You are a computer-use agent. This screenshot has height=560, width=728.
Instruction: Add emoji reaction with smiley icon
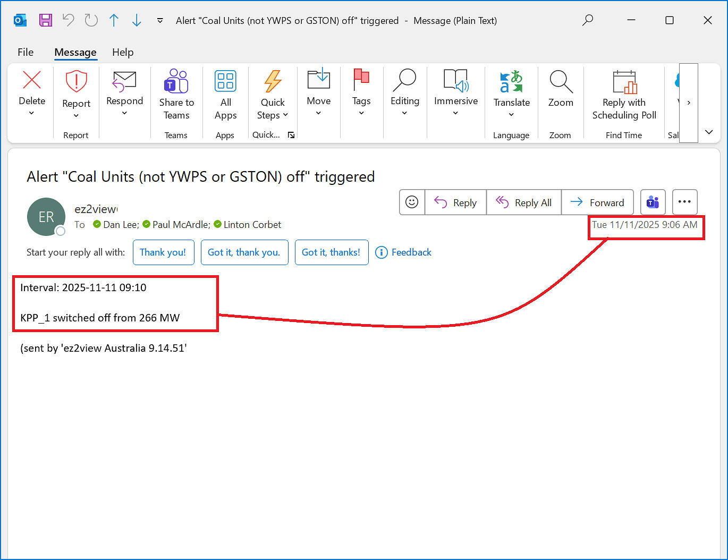tap(412, 202)
